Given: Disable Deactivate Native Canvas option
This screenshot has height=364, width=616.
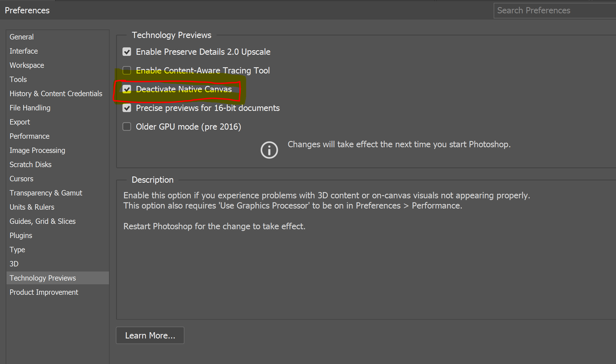Looking at the screenshot, I should click(127, 89).
